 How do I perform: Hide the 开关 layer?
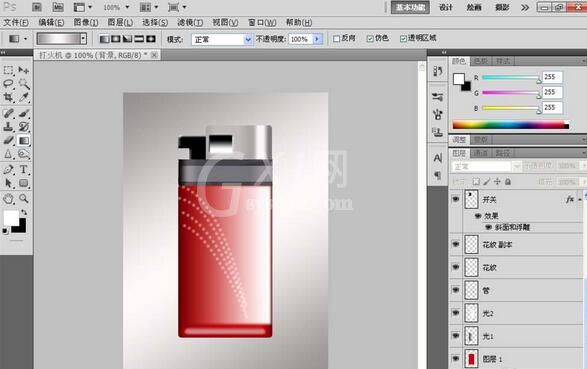(x=456, y=199)
